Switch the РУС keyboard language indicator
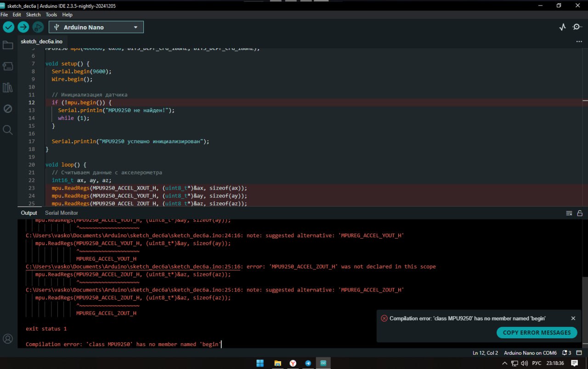This screenshot has height=369, width=588. click(537, 363)
